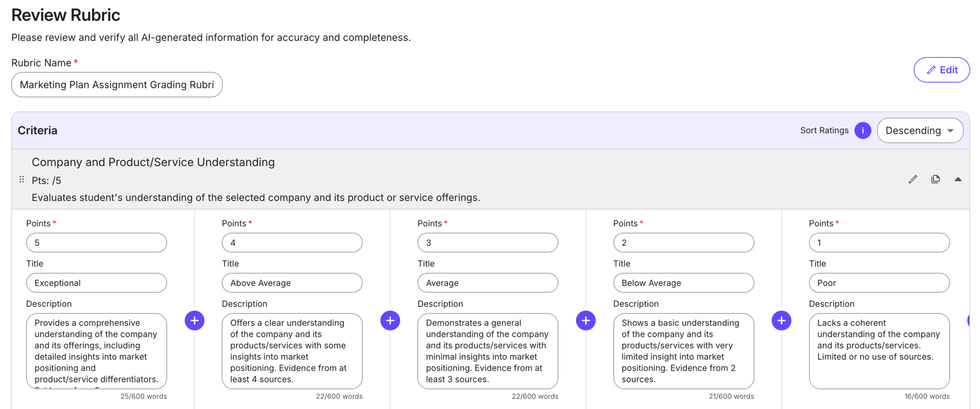The image size is (980, 409).
Task: Click the Poor rating description box
Action: pyautogui.click(x=879, y=351)
